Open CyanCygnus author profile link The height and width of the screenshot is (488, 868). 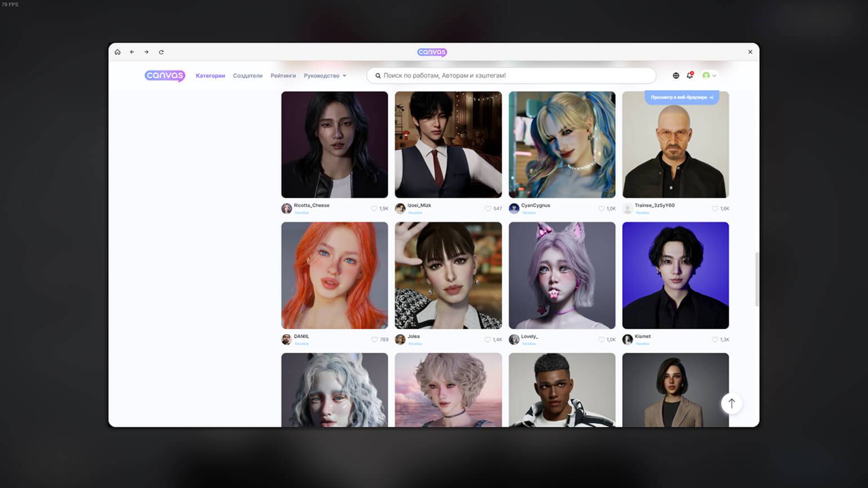535,206
